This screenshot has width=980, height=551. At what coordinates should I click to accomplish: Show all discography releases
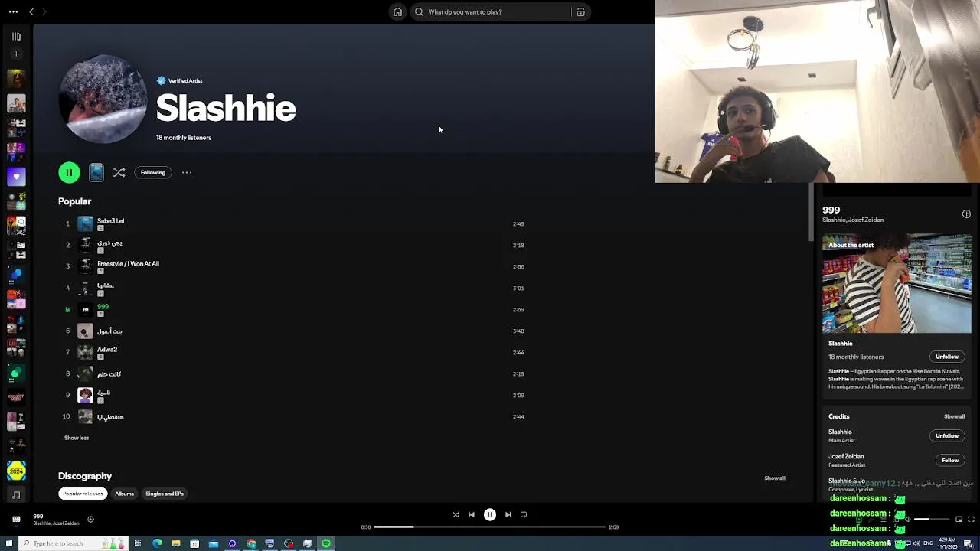[775, 478]
